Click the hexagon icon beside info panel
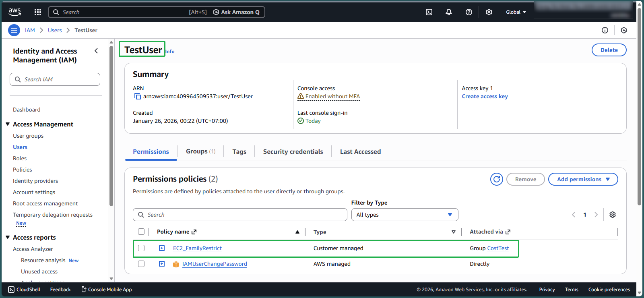The height and width of the screenshot is (298, 644). (624, 30)
